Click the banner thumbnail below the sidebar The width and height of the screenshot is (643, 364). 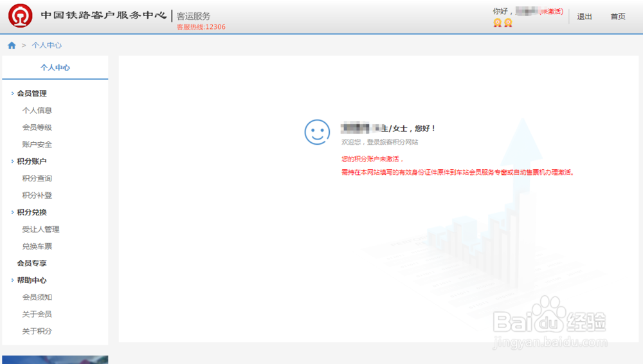click(x=55, y=359)
